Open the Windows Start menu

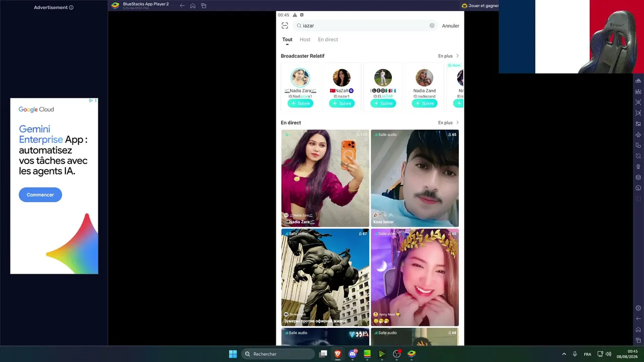tap(233, 354)
